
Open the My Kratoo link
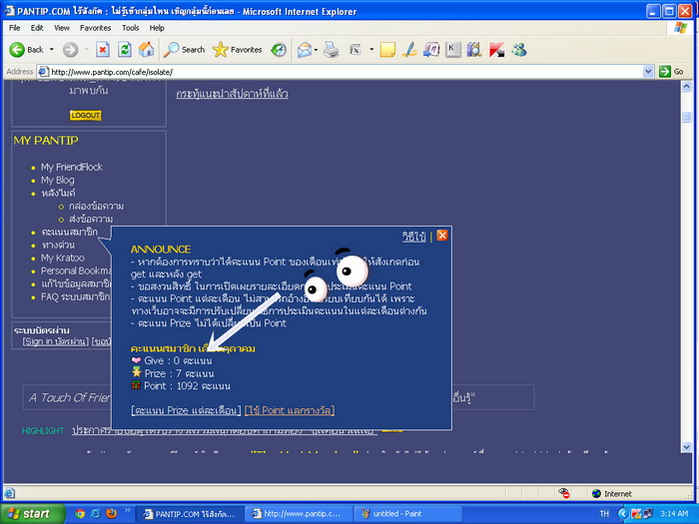62,258
